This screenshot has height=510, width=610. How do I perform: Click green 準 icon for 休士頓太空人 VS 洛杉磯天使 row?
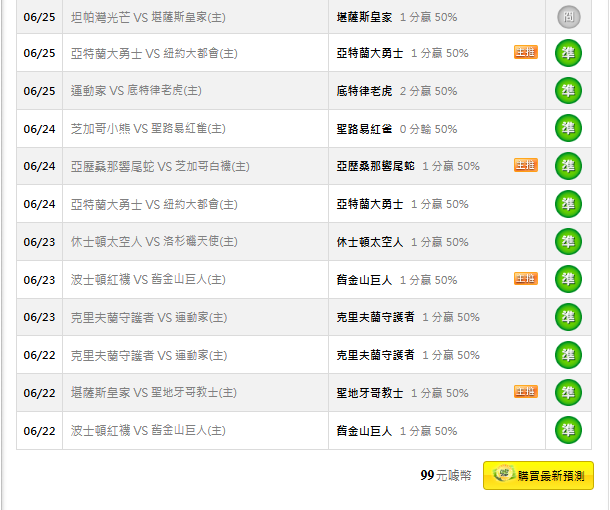pos(568,242)
